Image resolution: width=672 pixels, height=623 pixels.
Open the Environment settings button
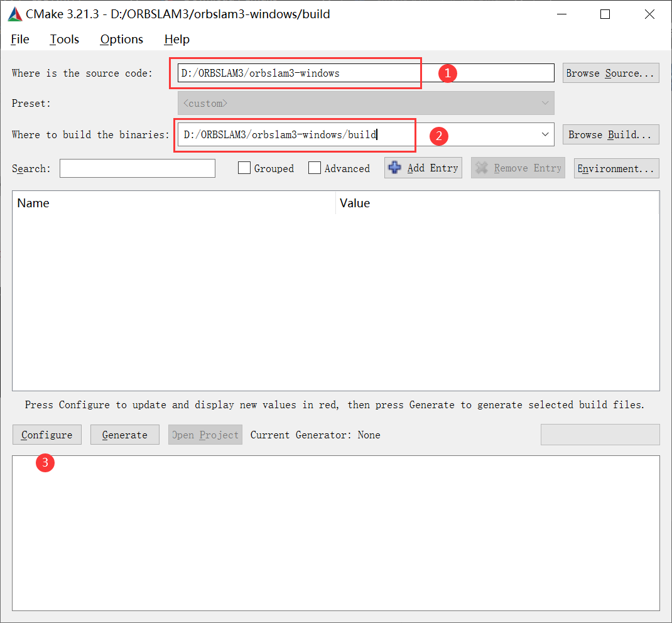click(616, 168)
